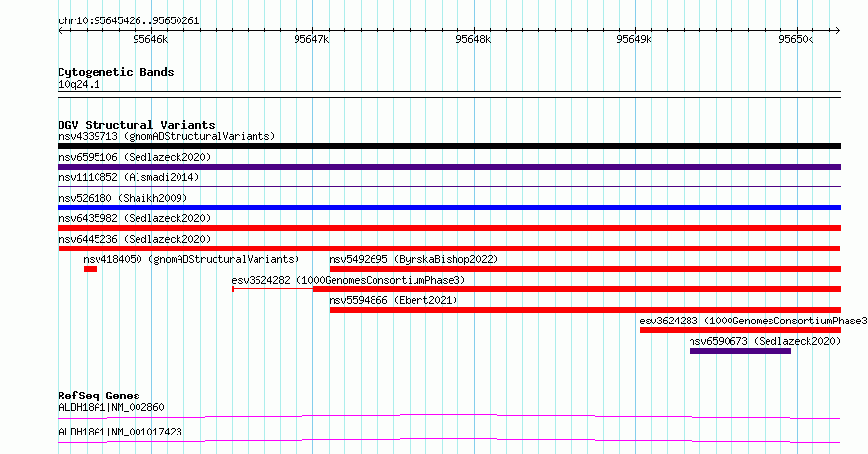Click the red nsv6435982 variant bar
This screenshot has width=868, height=454.
(449, 228)
